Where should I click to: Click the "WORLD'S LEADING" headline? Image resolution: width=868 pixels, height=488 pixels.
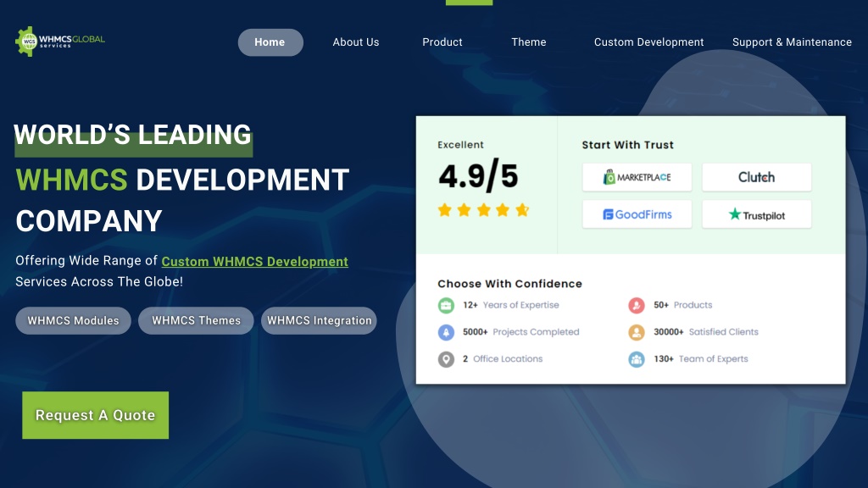(133, 136)
